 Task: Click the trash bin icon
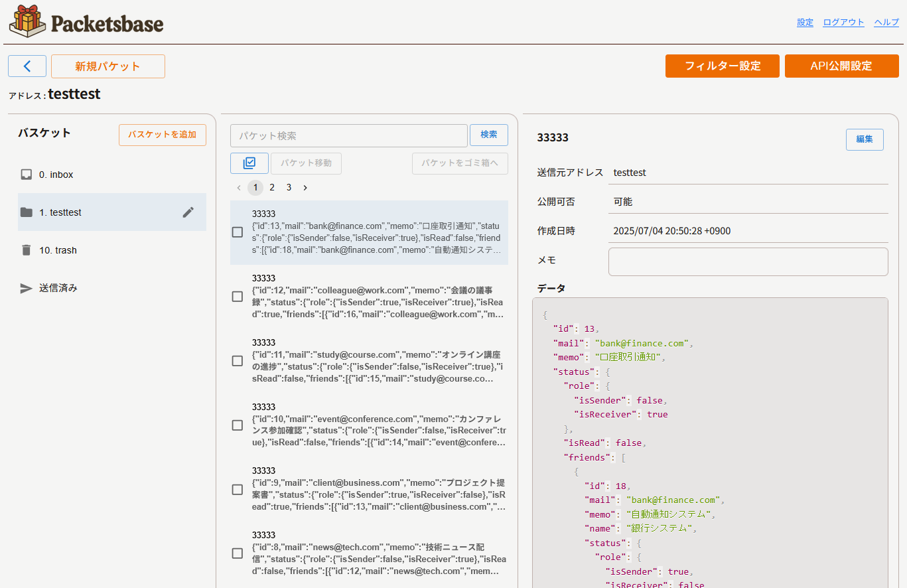point(27,250)
